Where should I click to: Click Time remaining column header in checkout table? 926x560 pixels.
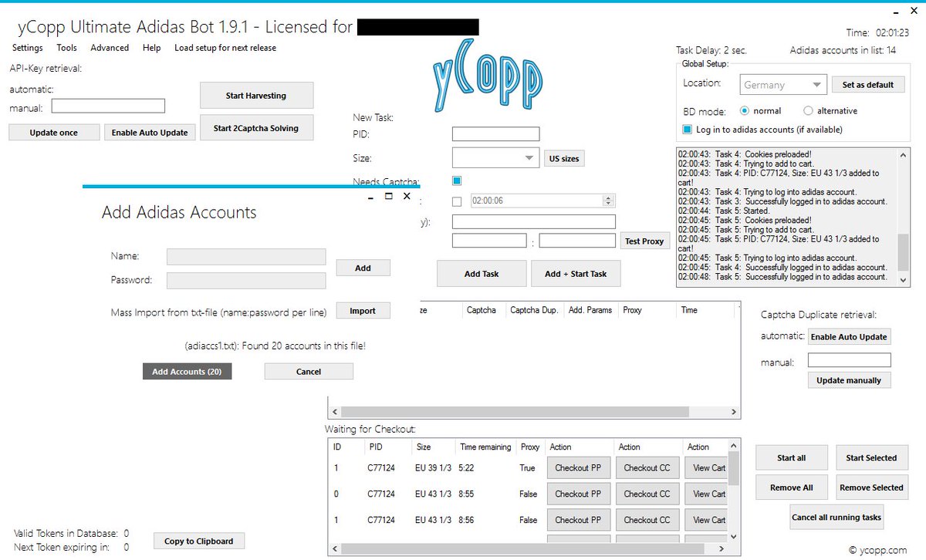coord(485,447)
